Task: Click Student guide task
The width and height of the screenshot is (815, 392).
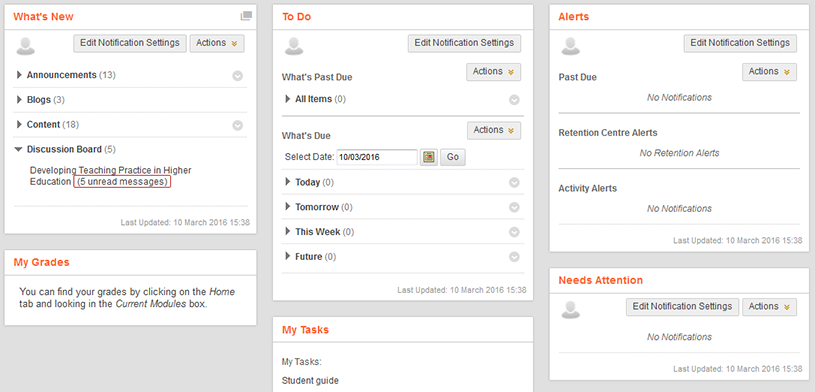Action: point(310,381)
